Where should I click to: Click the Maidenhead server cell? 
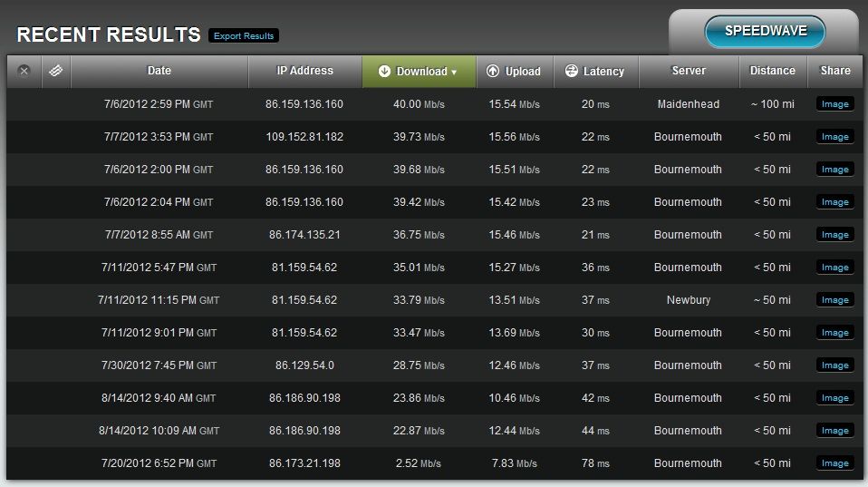(689, 104)
